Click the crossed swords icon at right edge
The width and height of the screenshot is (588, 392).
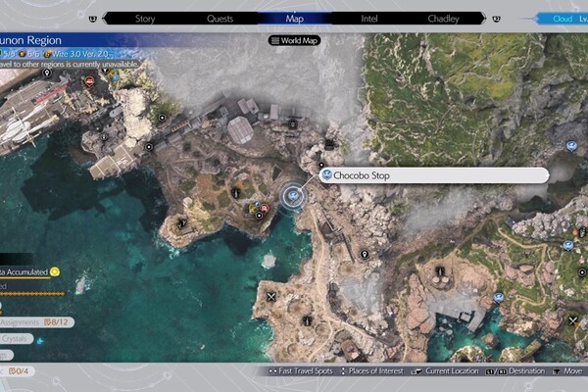pyautogui.click(x=573, y=321)
